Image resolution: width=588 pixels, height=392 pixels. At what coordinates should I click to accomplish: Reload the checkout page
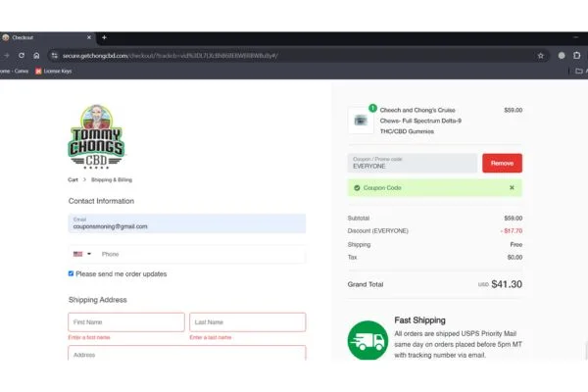(x=22, y=56)
